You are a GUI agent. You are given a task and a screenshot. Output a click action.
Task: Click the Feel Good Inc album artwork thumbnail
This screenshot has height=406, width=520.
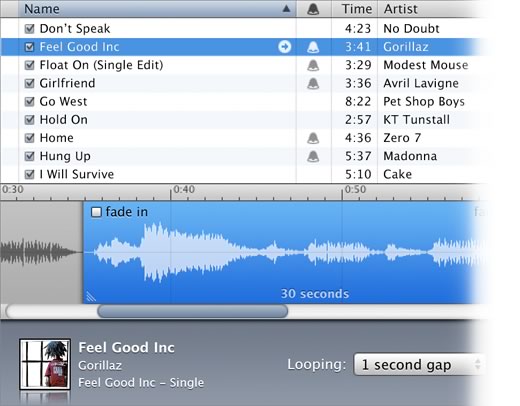coord(45,364)
